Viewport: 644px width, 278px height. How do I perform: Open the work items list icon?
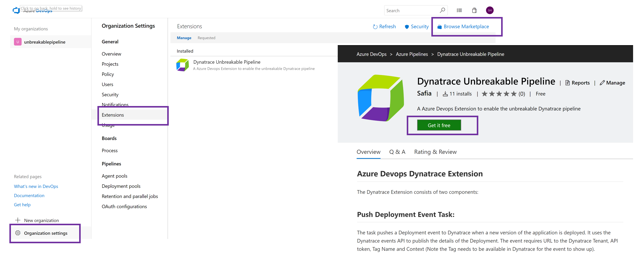[x=459, y=10]
